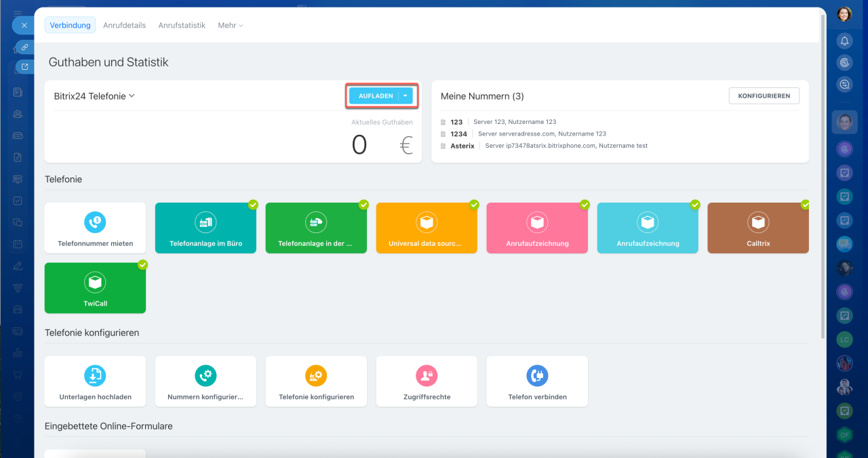The image size is (868, 458).
Task: Select the Calltrix connector tile
Action: [757, 228]
